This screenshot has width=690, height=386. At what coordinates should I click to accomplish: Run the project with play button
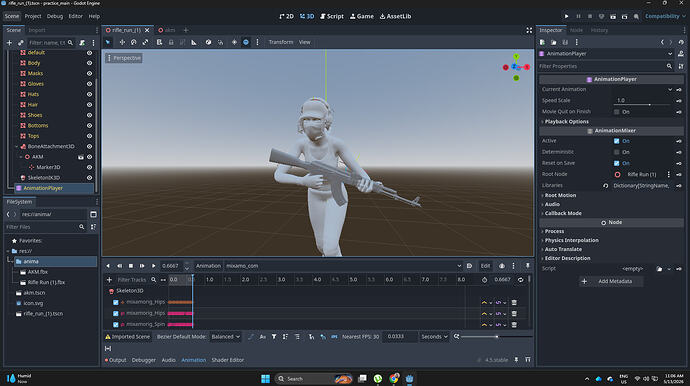tap(566, 16)
